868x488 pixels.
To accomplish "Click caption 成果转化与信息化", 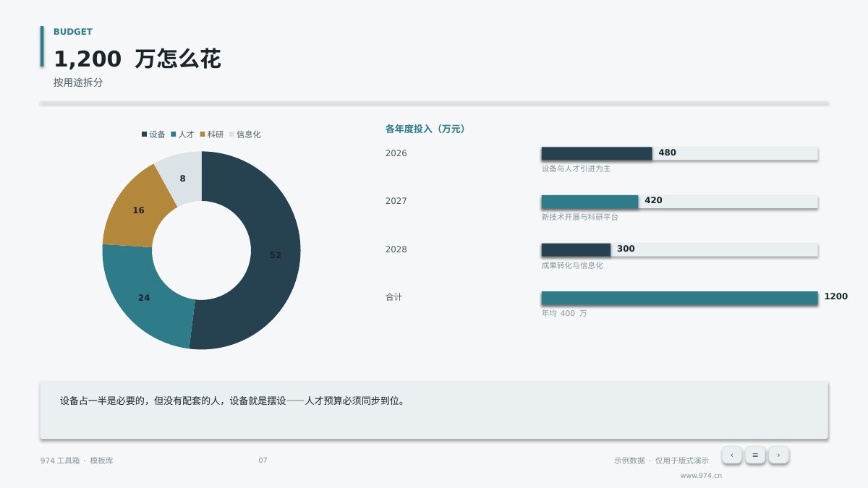I will (x=572, y=265).
